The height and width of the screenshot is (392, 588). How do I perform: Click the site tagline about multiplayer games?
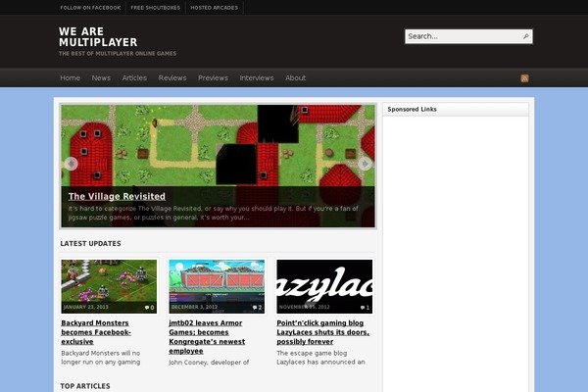point(118,54)
